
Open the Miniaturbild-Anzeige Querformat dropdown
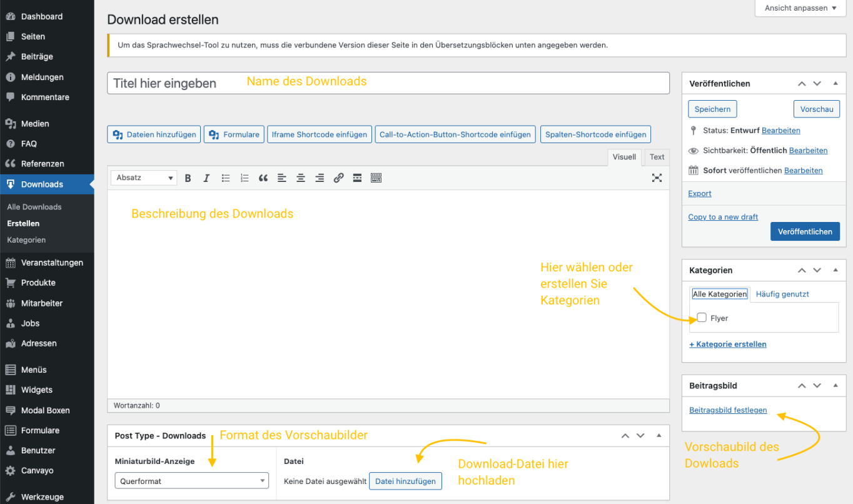tap(191, 481)
